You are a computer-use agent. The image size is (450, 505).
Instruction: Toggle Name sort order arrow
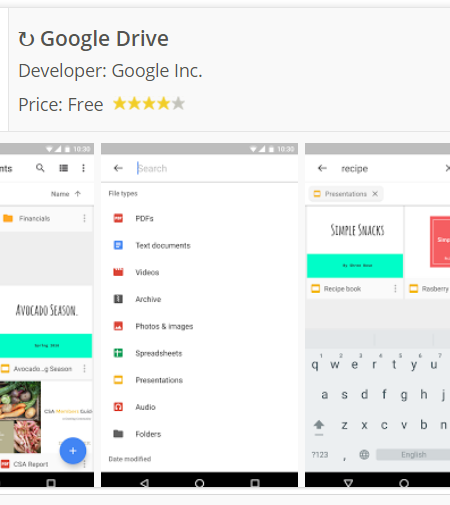[x=78, y=194]
